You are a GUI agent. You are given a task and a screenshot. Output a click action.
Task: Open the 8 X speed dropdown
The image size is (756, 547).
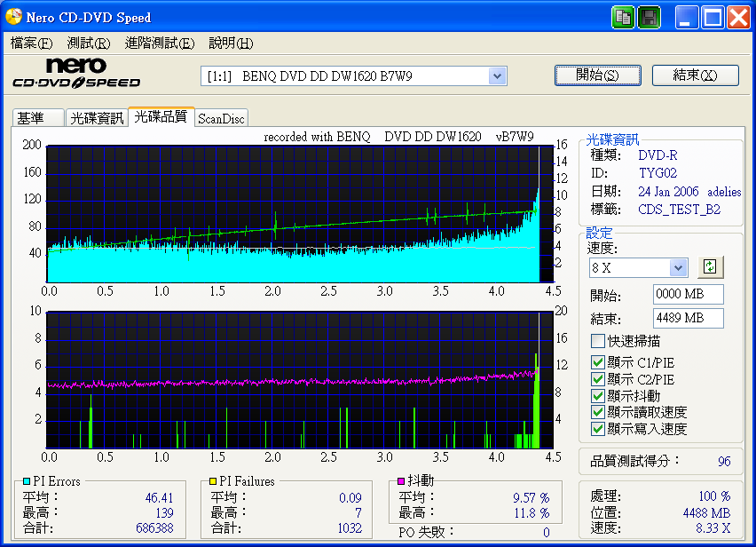(x=679, y=267)
